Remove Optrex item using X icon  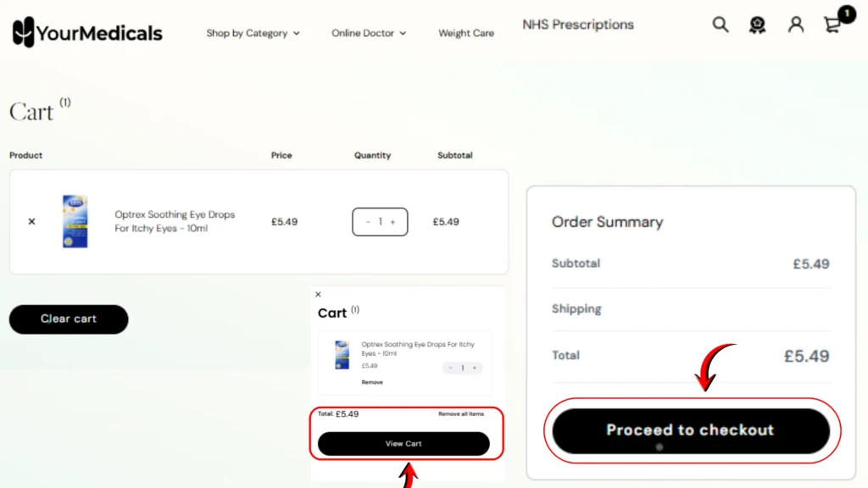32,222
